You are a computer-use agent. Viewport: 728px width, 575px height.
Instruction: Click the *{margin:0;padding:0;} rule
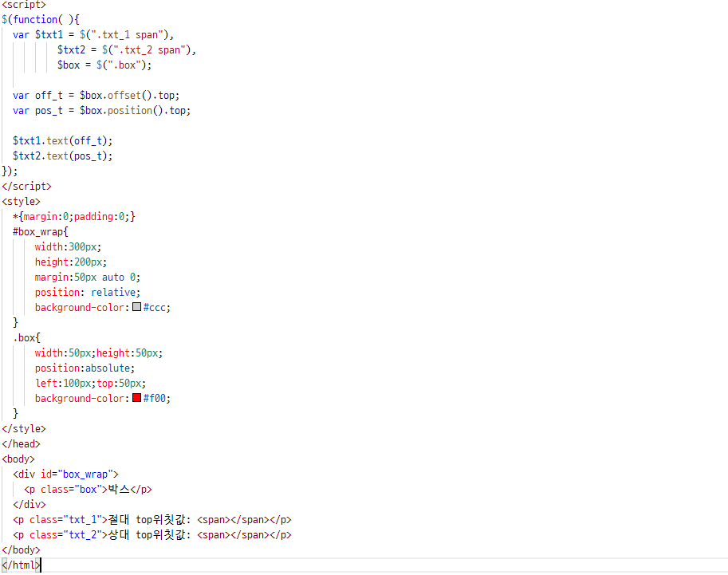coord(74,216)
